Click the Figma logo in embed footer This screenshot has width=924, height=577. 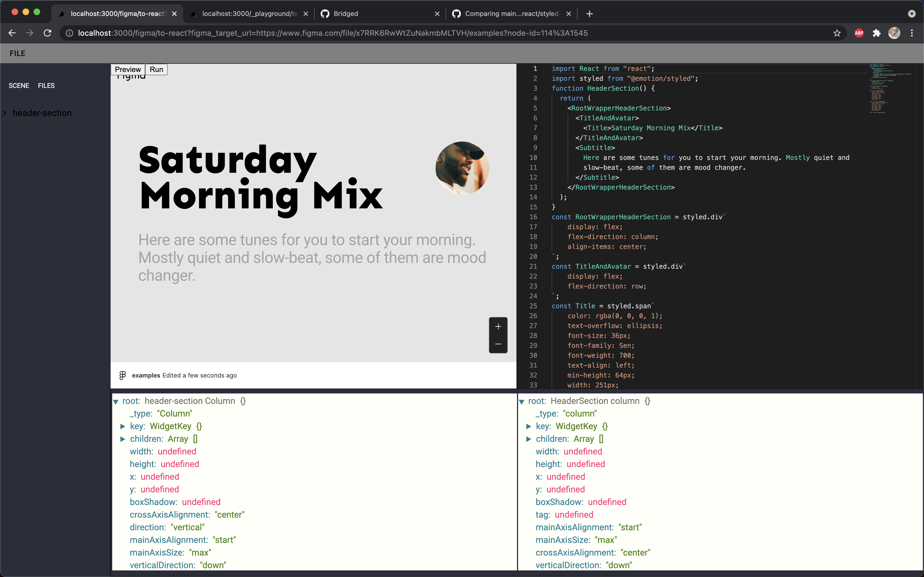coord(123,376)
